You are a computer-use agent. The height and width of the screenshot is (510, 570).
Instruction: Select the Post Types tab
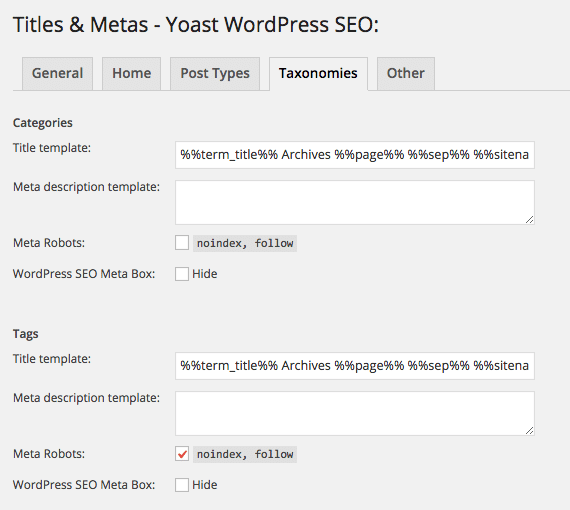pos(215,74)
